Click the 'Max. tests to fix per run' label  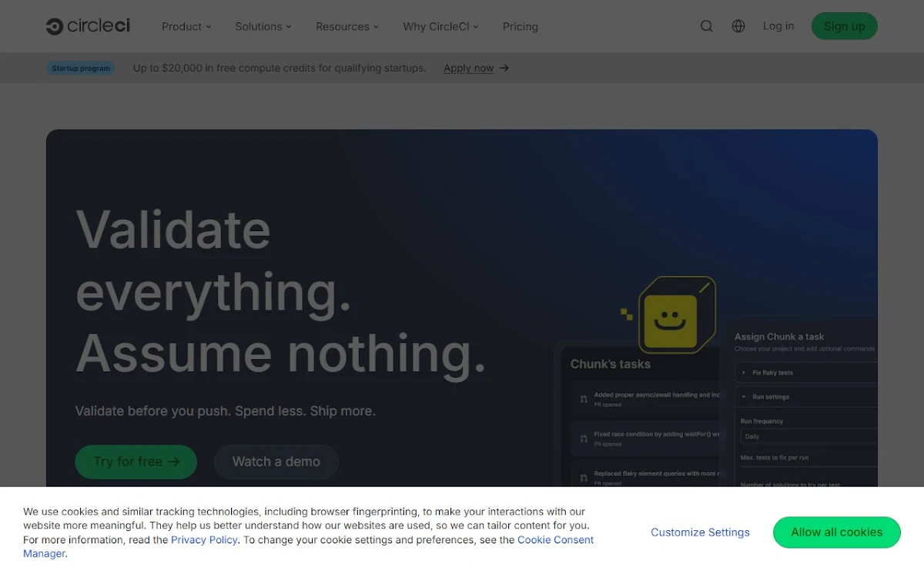pos(775,458)
